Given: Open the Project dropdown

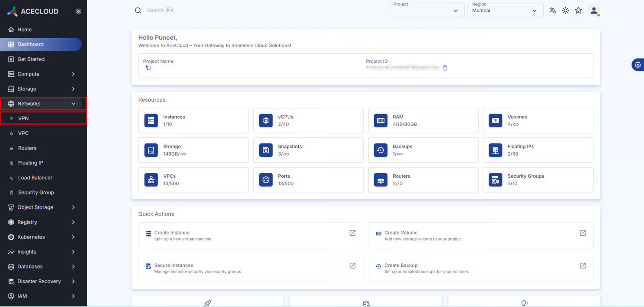Looking at the screenshot, I should pos(426,11).
